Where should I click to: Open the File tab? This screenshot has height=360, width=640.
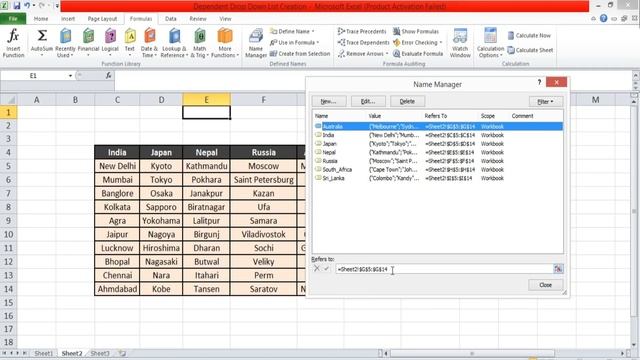pos(13,19)
